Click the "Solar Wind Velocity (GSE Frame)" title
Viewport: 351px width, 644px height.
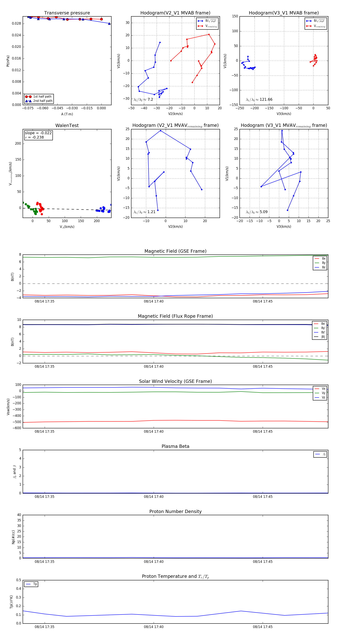175,381
